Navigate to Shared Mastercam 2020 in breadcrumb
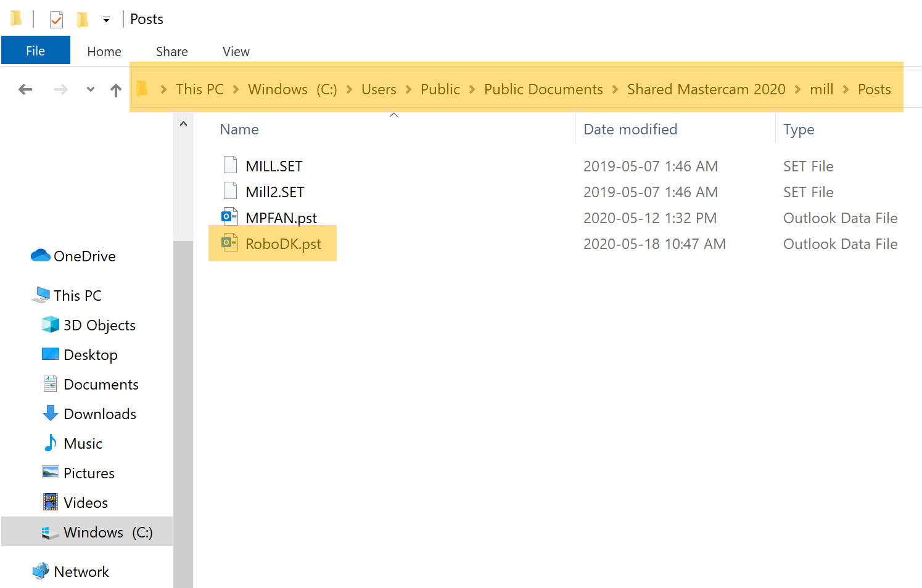 706,89
